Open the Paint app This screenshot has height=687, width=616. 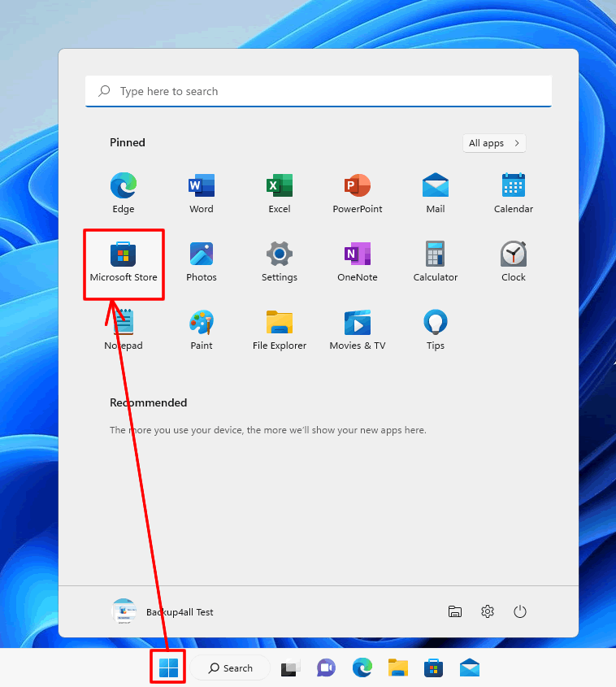[202, 330]
